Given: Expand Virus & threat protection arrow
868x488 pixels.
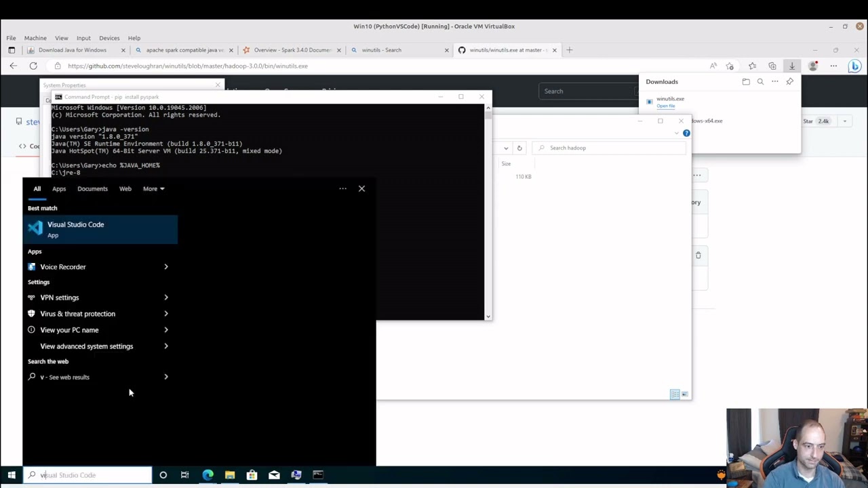Looking at the screenshot, I should pyautogui.click(x=166, y=314).
